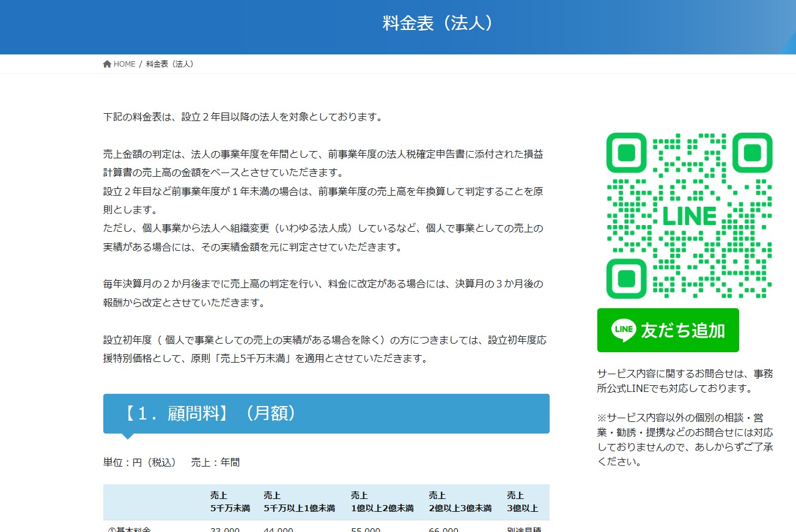Click the 売上 3億以上 column header
Image resolution: width=796 pixels, height=532 pixels.
pyautogui.click(x=522, y=501)
